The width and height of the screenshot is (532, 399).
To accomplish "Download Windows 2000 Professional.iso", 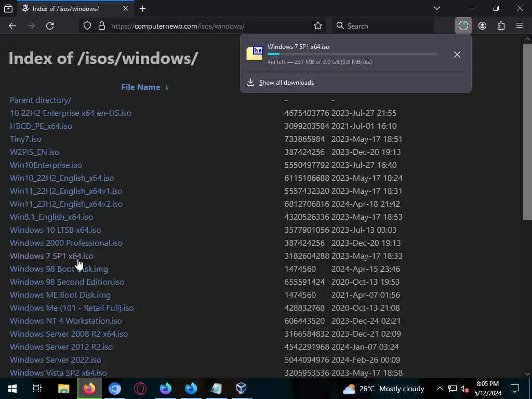I will click(66, 243).
